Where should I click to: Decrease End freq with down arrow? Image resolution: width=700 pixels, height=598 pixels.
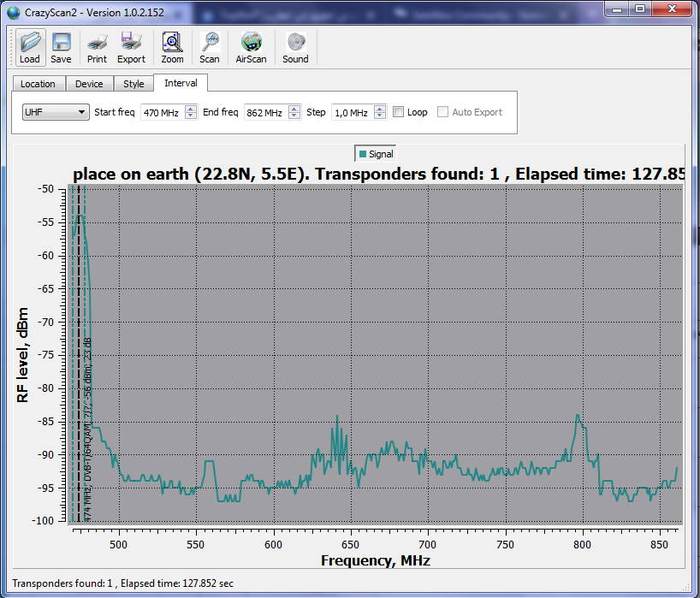pos(294,115)
